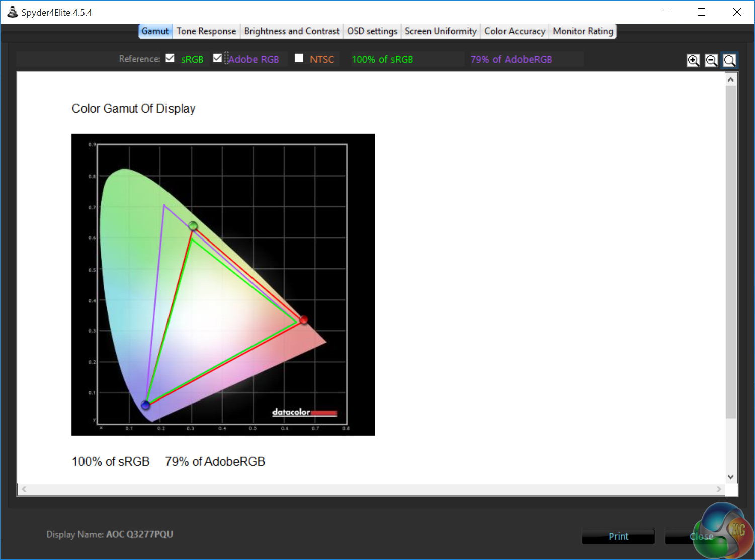The width and height of the screenshot is (755, 560).
Task: Click the blue primary marker on gamut chart
Action: coord(145,405)
